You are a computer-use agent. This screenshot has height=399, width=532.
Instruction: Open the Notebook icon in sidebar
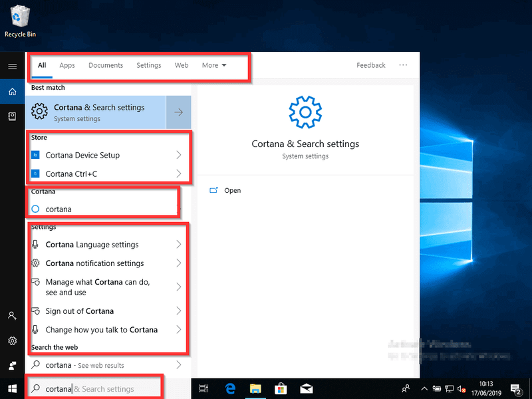[x=12, y=116]
